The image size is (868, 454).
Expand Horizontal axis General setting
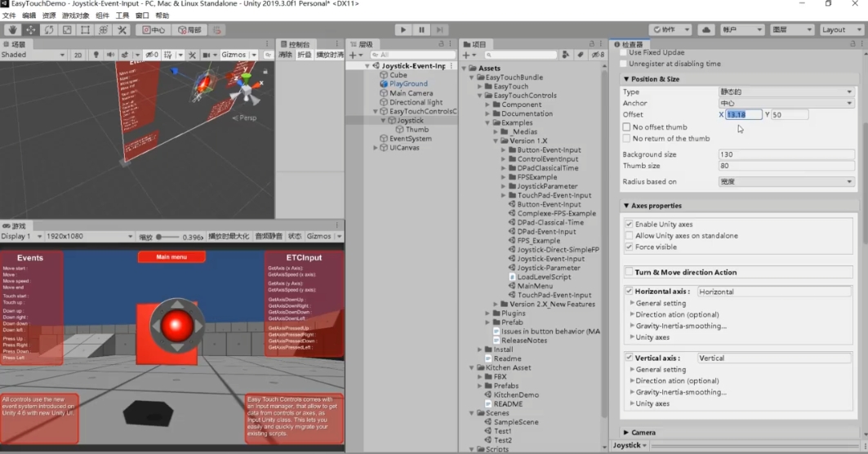[632, 304]
